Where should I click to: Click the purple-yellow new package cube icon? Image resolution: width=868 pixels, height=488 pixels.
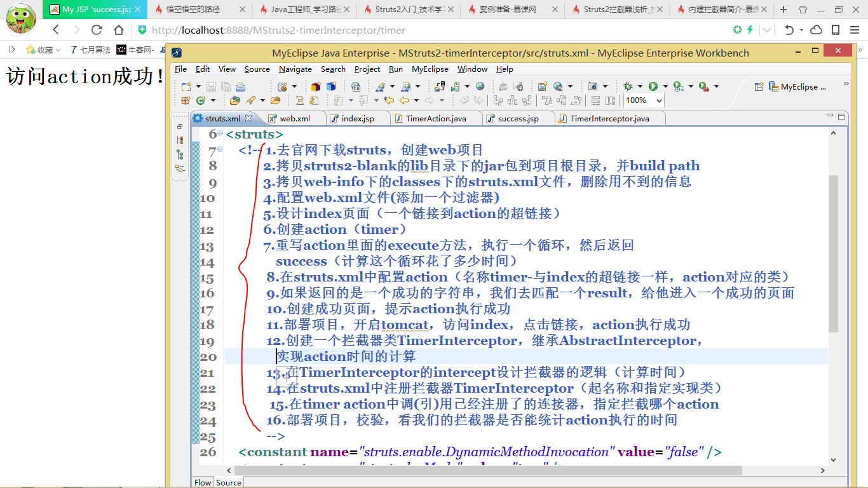tap(316, 86)
